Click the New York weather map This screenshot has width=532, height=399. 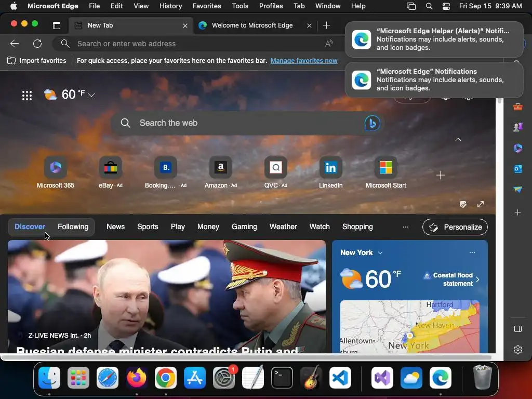pos(409,326)
